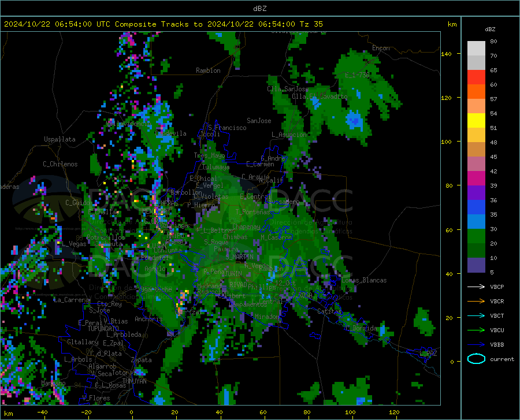Pick the orange 60-57 dBZ legend swatch
The height and width of the screenshot is (420, 520).
coord(476,92)
